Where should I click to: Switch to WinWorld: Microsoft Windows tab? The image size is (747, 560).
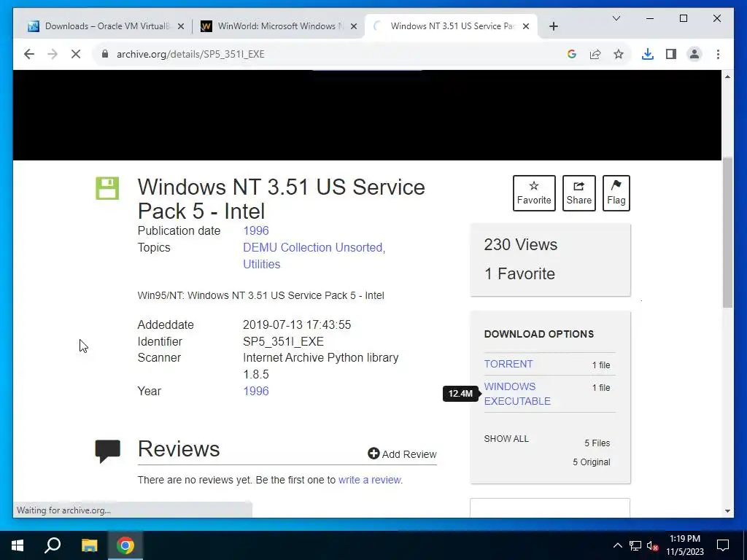pos(279,26)
